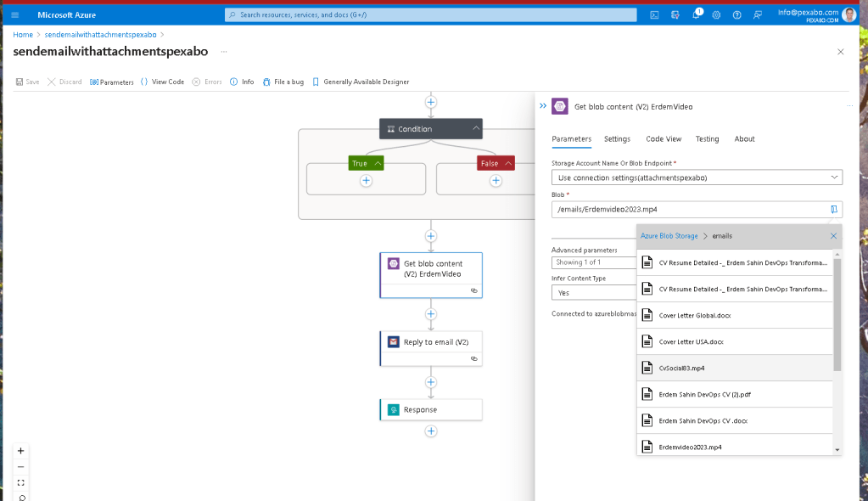868x501 pixels.
Task: Open the panel's more options ellipsis
Action: [849, 106]
